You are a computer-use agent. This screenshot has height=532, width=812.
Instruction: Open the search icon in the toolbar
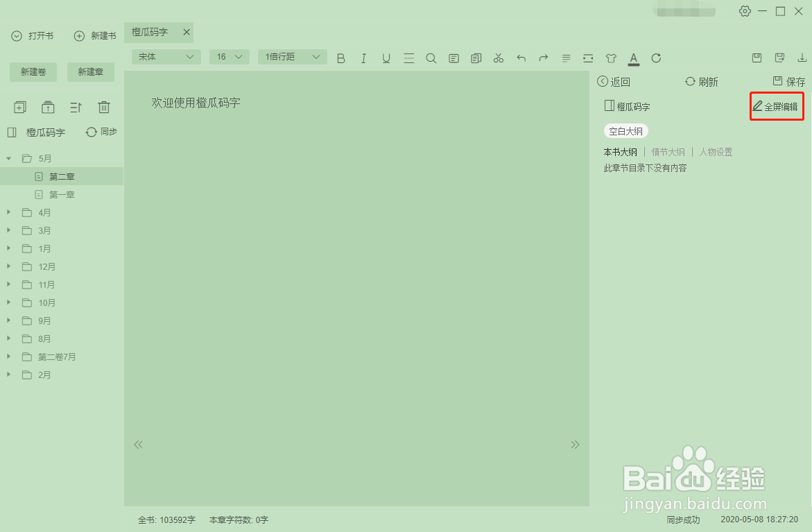point(431,58)
